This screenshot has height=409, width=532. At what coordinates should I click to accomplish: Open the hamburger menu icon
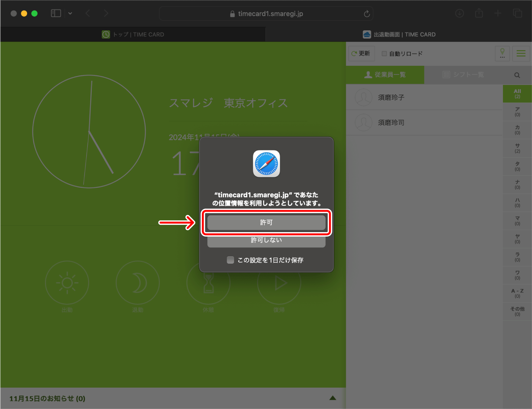point(521,53)
